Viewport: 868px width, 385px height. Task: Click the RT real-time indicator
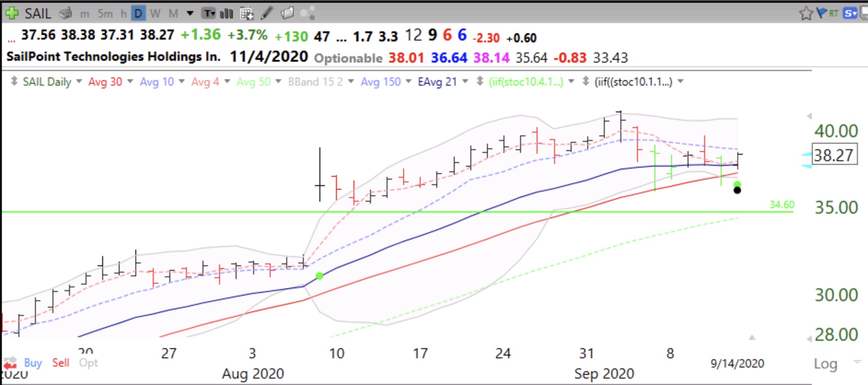833,13
